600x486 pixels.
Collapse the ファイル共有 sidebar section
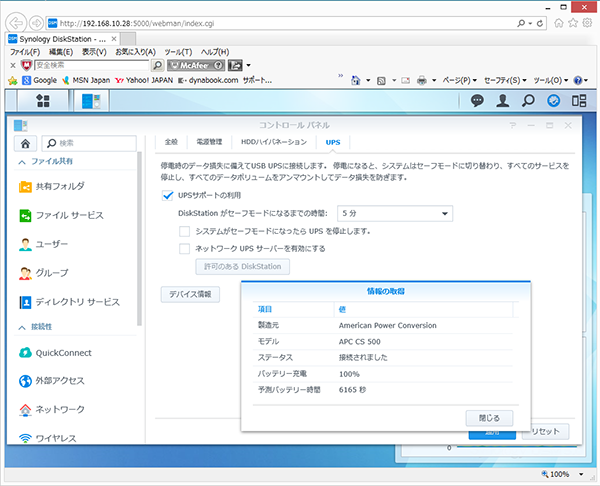tap(22, 162)
